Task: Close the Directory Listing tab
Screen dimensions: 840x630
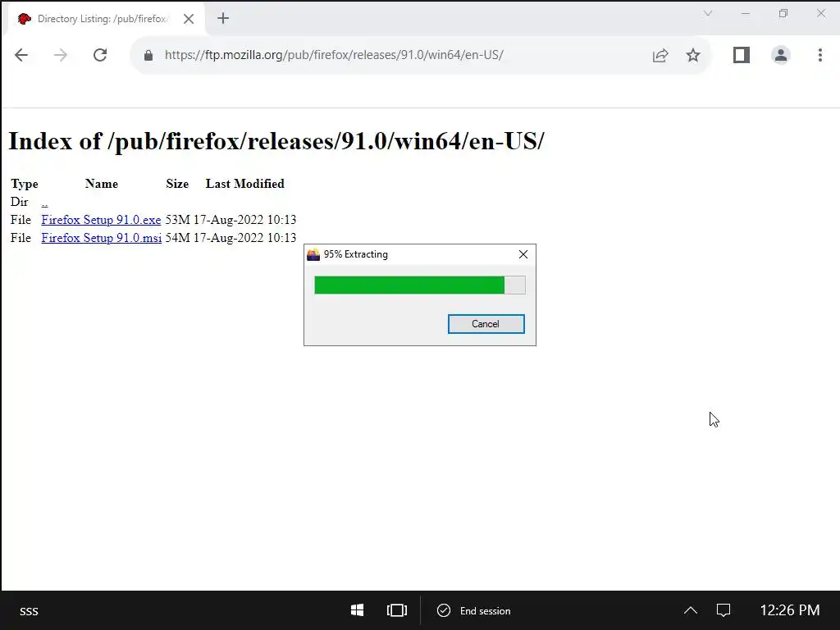Action: pyautogui.click(x=189, y=19)
